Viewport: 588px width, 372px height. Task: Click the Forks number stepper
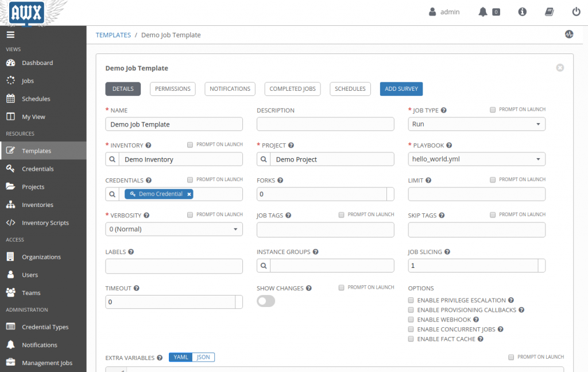coord(390,194)
